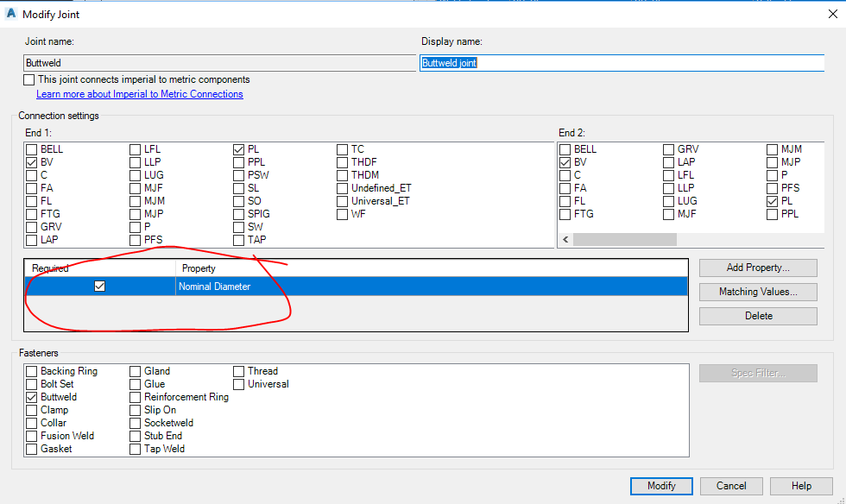Enable the Gasket fastener
846x504 pixels.
[31, 448]
